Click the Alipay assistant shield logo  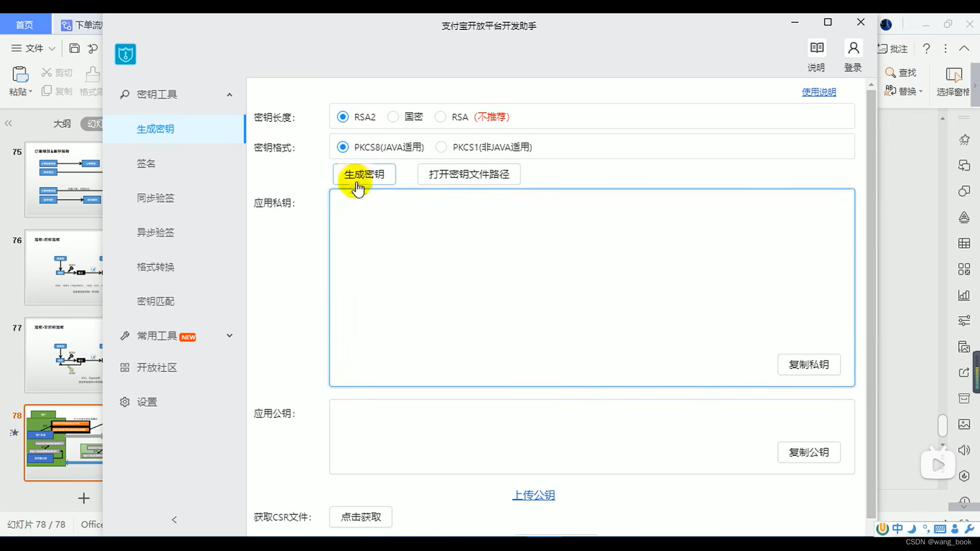coord(126,54)
